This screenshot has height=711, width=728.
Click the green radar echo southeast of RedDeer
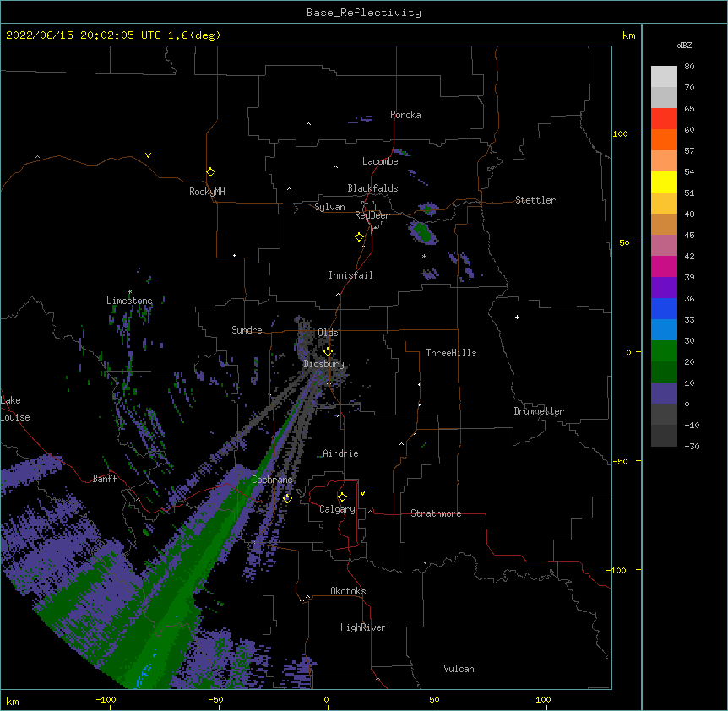point(422,231)
